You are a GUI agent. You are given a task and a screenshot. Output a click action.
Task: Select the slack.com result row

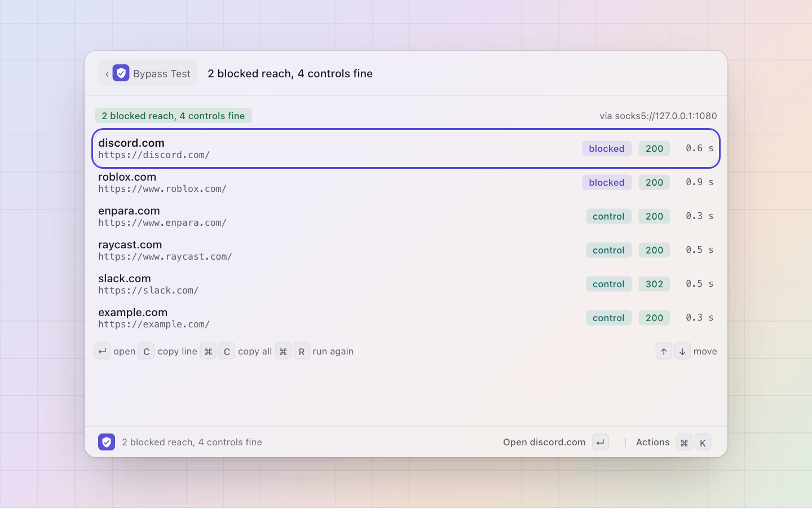click(x=406, y=284)
